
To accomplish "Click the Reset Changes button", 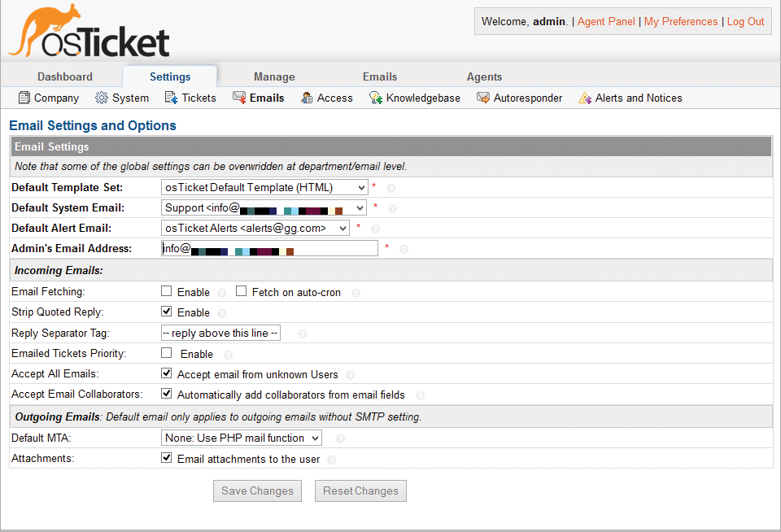I will point(360,491).
